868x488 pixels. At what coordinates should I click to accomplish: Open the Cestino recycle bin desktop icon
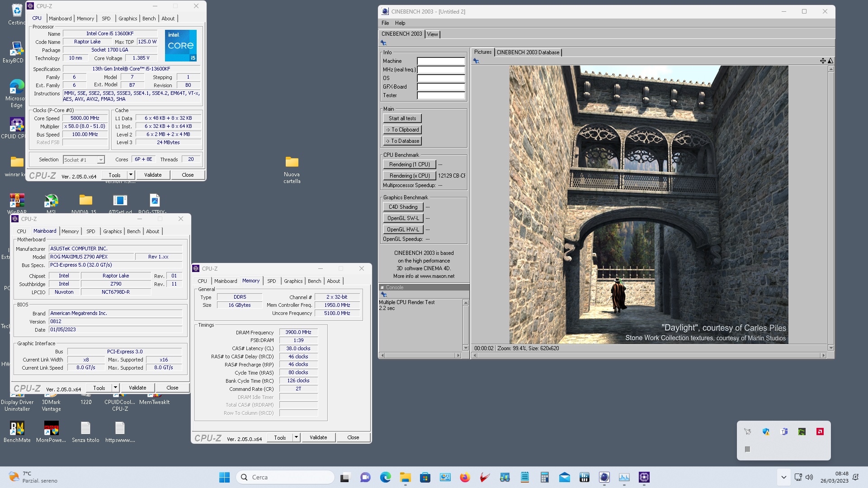click(17, 14)
